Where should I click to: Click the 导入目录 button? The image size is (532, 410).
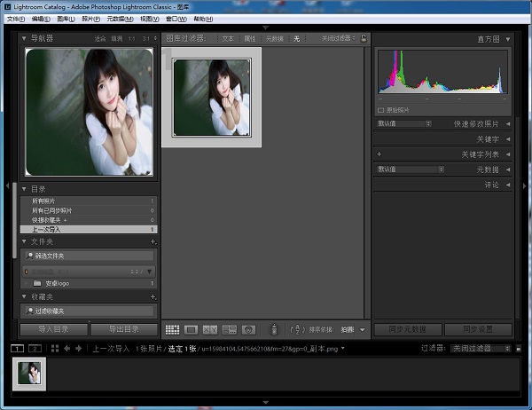53,329
